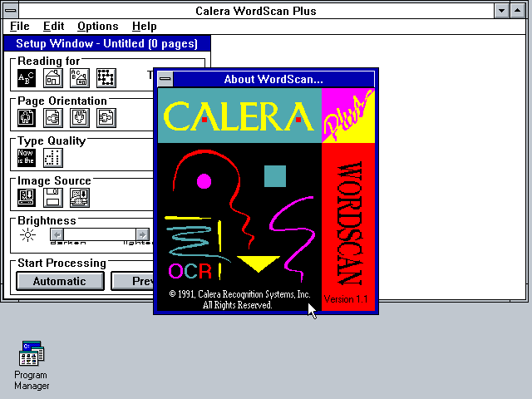
Task: Choose the person facing left orientation icon
Action: pos(53,118)
